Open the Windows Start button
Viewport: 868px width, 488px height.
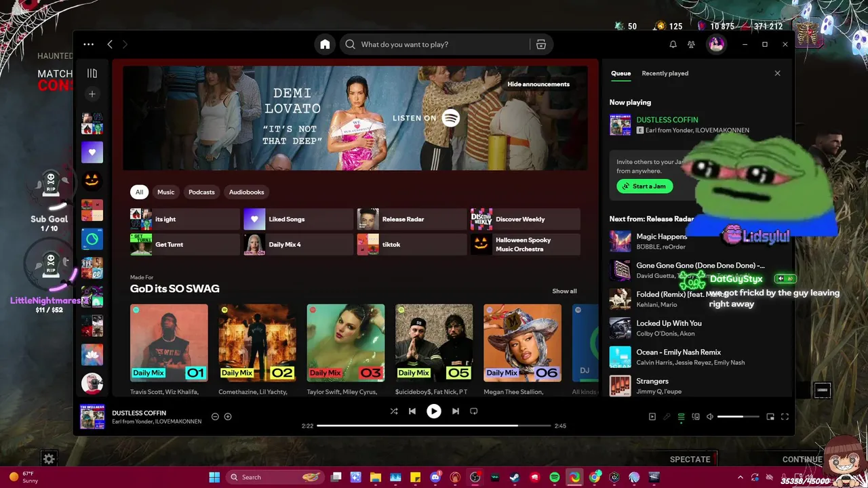click(214, 477)
